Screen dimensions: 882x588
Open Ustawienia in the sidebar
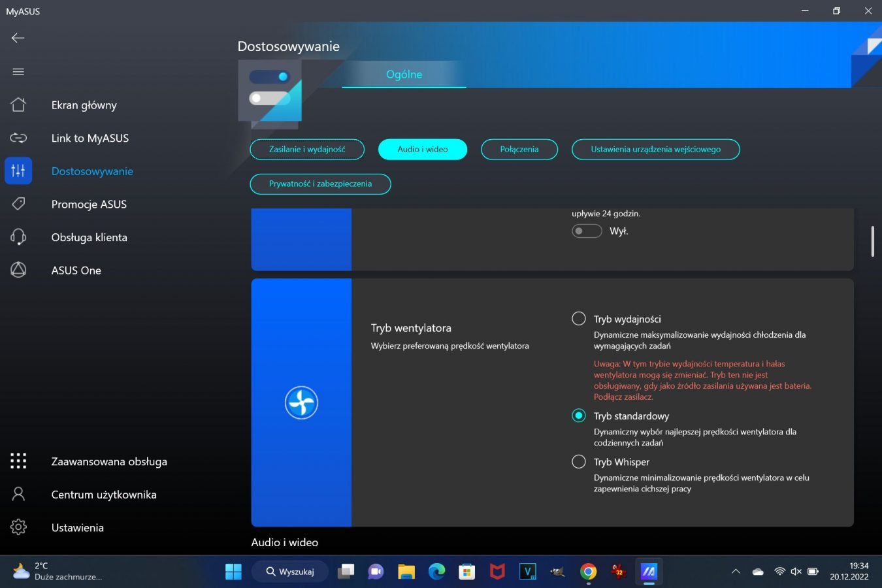[78, 528]
